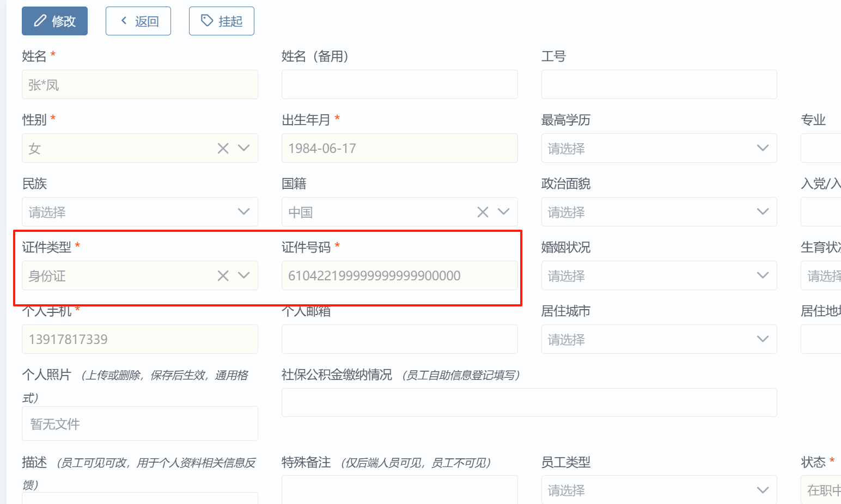Click the 证件号码 ID number field
841x504 pixels.
click(399, 276)
